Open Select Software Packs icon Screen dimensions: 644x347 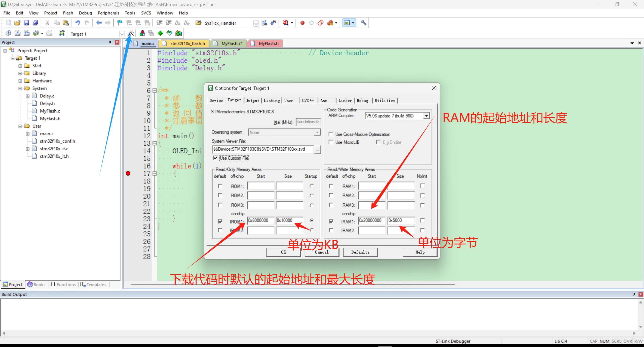pos(169,33)
